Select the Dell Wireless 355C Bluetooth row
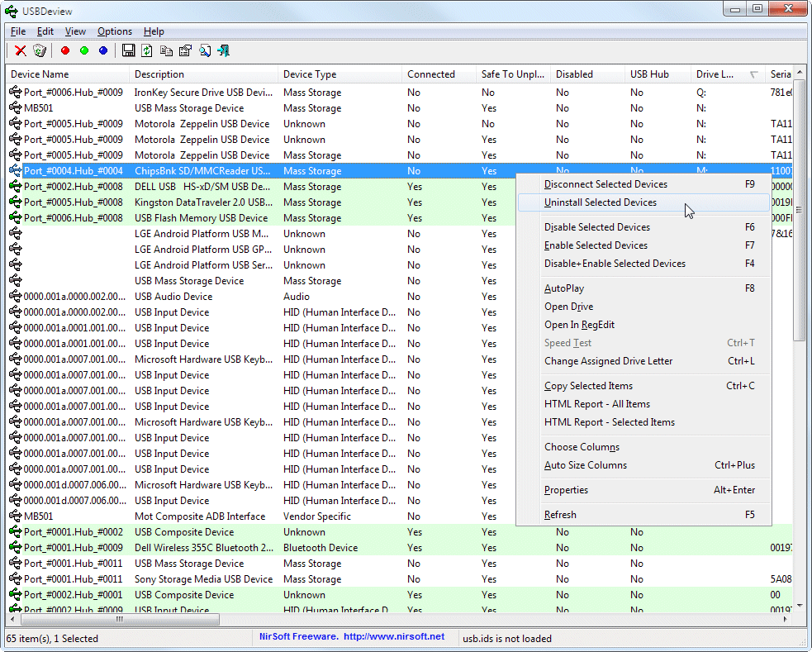The image size is (812, 652). 399,547
